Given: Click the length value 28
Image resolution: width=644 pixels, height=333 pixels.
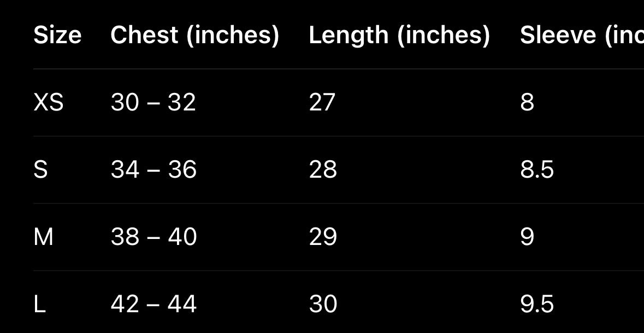Looking at the screenshot, I should click(323, 170).
